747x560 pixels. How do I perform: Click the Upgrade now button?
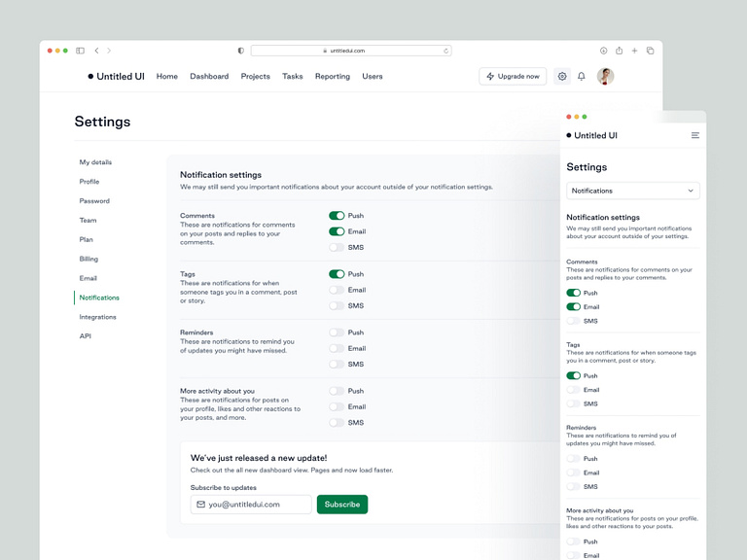513,76
